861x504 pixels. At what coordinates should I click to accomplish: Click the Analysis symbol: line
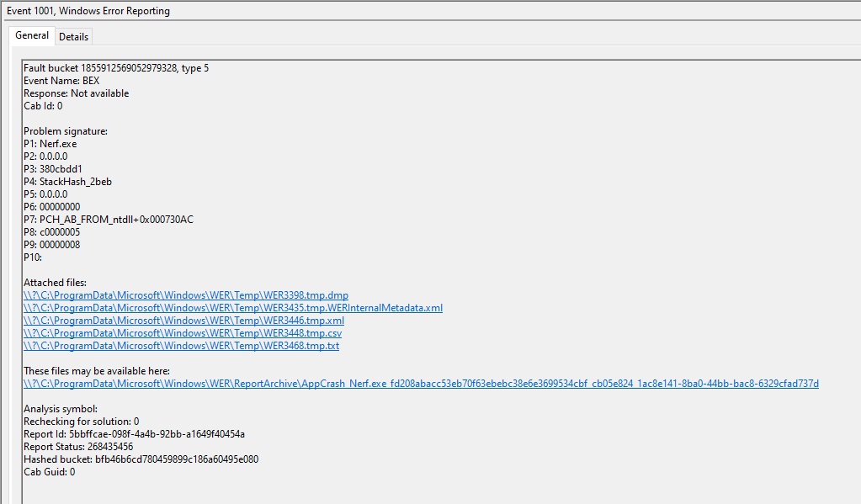[x=61, y=409]
